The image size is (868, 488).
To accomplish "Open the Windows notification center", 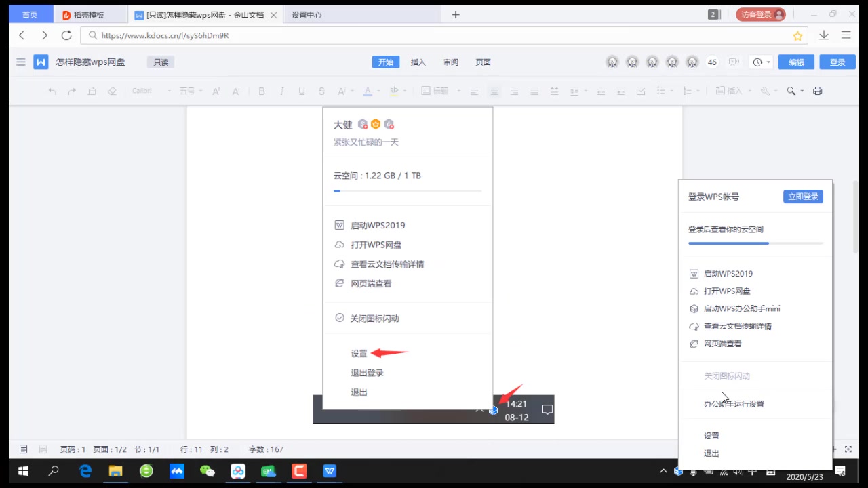I will tap(840, 471).
